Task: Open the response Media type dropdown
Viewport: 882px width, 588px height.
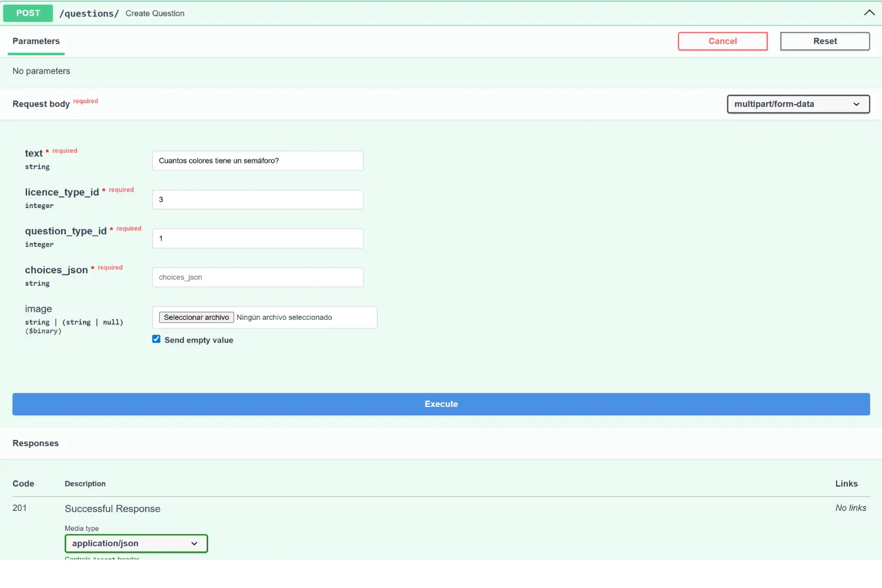Action: click(x=136, y=543)
